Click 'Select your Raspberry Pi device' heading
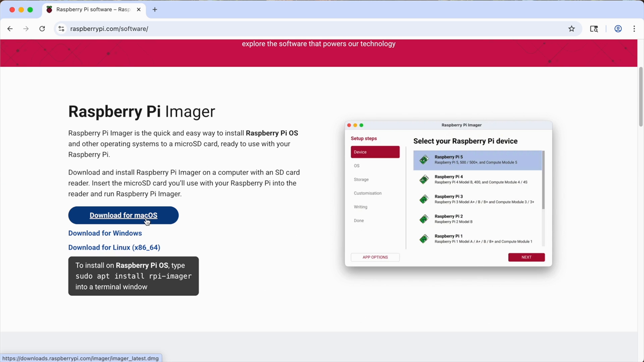Image resolution: width=644 pixels, height=362 pixels. tap(465, 141)
